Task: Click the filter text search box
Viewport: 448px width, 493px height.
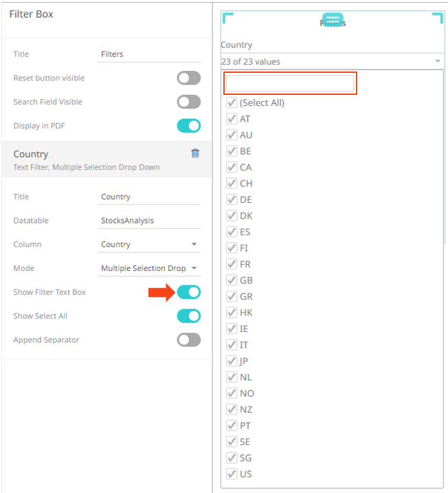Action: coord(290,84)
